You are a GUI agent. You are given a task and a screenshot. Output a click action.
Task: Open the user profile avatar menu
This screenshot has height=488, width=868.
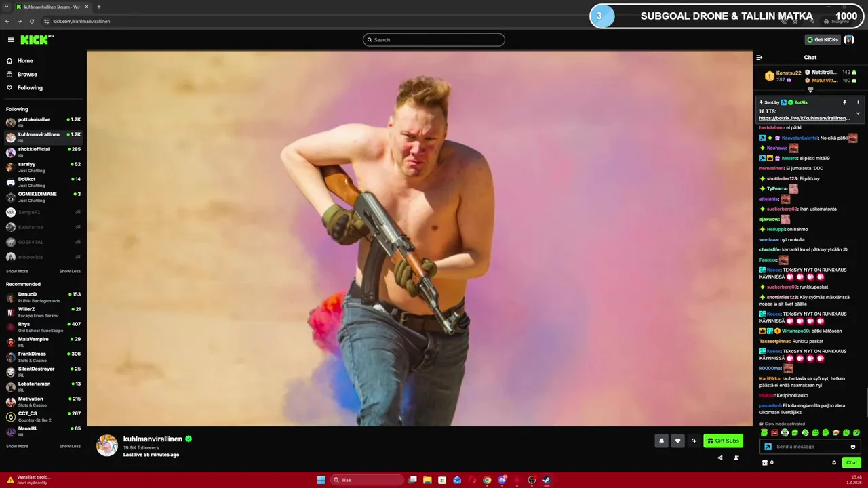click(849, 40)
